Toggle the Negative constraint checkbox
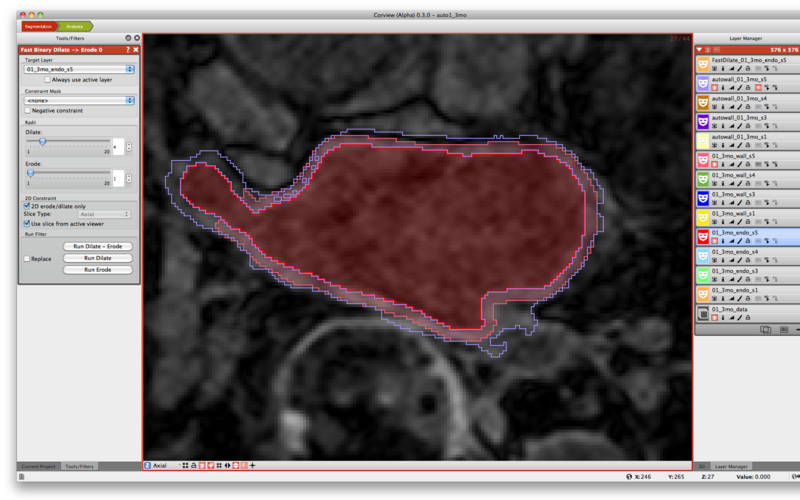The height and width of the screenshot is (500, 800). [x=27, y=110]
